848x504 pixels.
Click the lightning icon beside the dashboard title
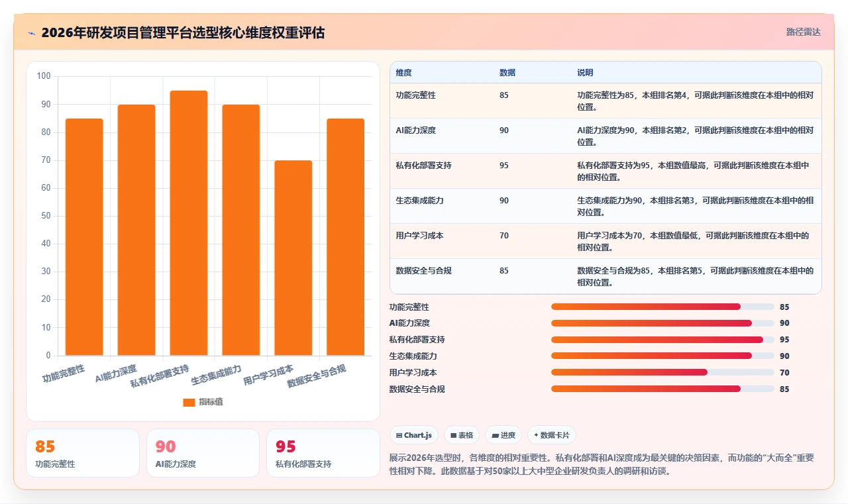pos(32,33)
